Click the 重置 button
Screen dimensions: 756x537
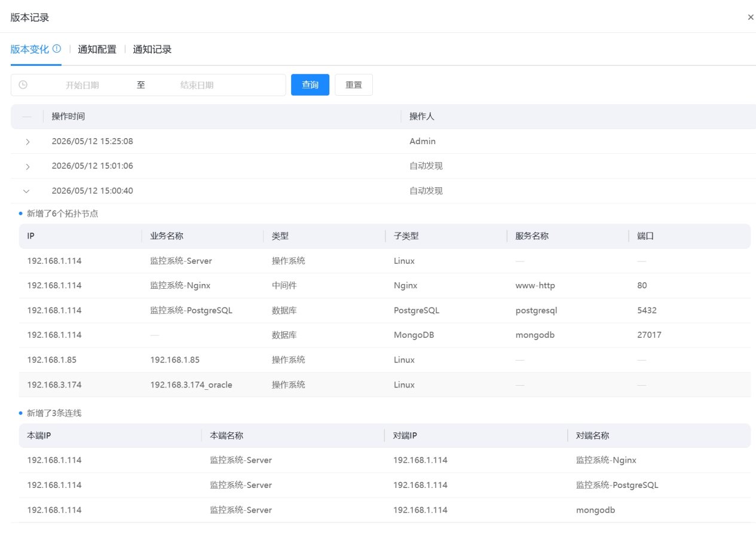click(x=354, y=85)
